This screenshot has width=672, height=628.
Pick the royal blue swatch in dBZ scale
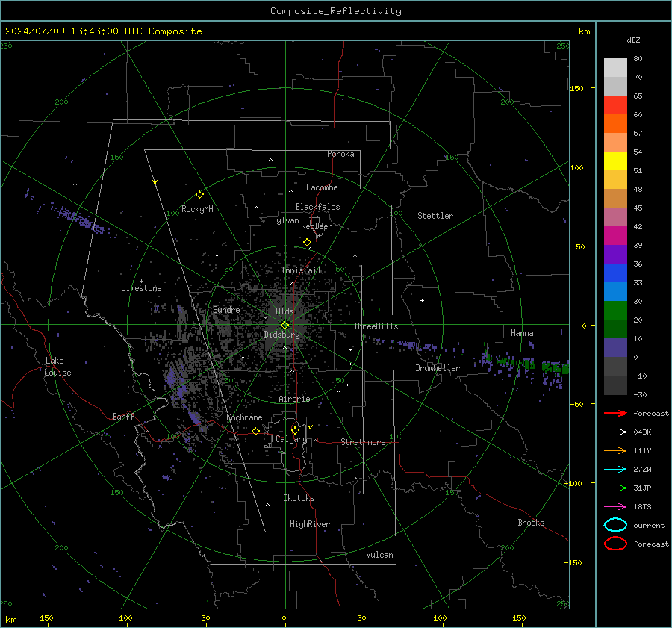click(615, 273)
